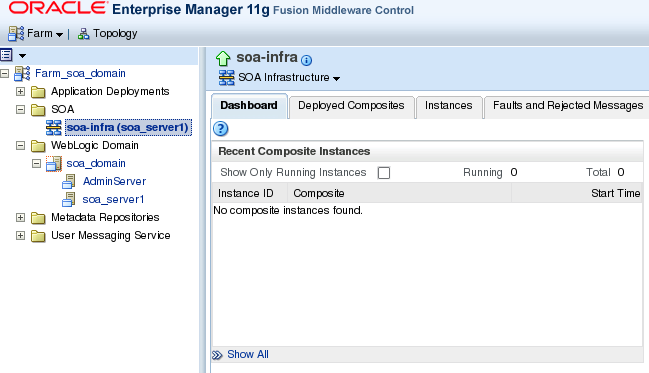
Task: Select soa-infra (soa_server1) in tree
Action: tap(128, 128)
